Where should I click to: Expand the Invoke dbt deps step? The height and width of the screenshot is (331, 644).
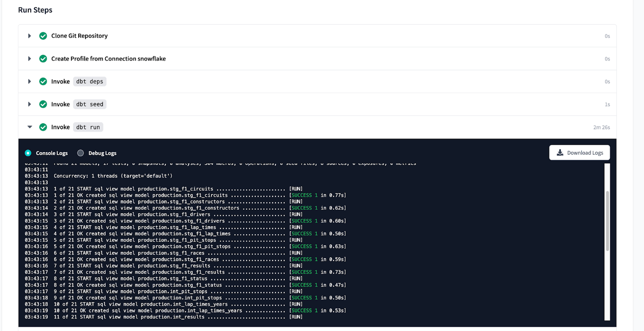click(x=29, y=81)
